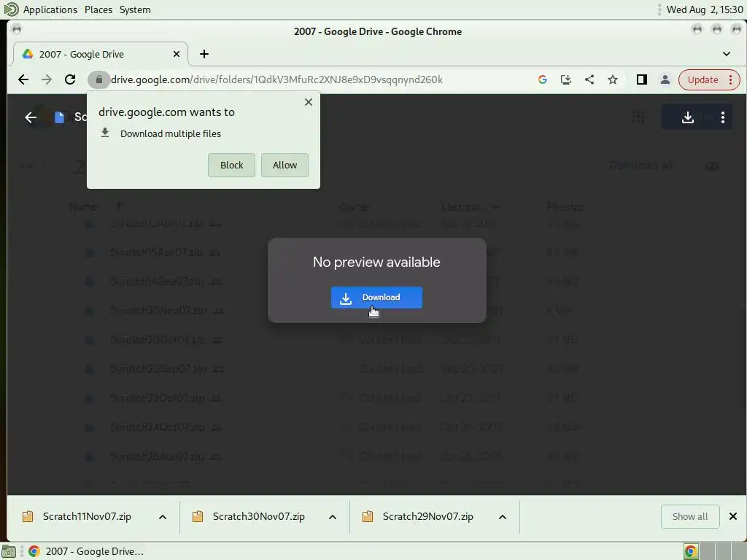The image size is (747, 560).
Task: Open the System menu
Action: (x=135, y=9)
